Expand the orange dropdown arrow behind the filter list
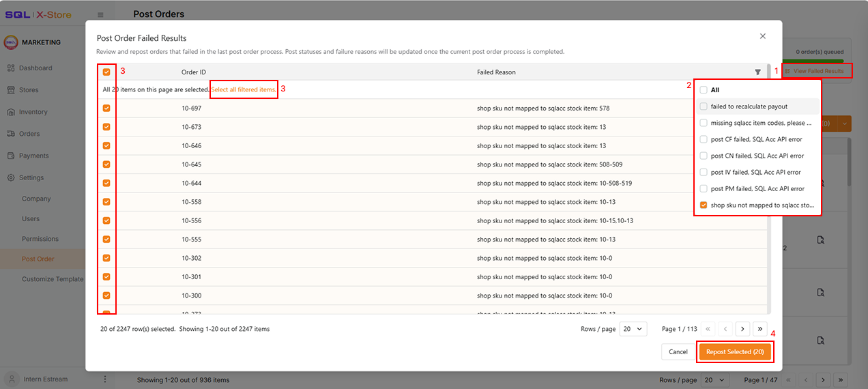The image size is (868, 389). tap(845, 124)
